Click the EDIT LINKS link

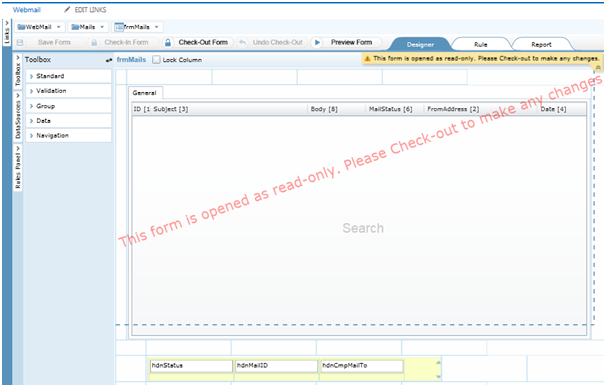(x=90, y=10)
